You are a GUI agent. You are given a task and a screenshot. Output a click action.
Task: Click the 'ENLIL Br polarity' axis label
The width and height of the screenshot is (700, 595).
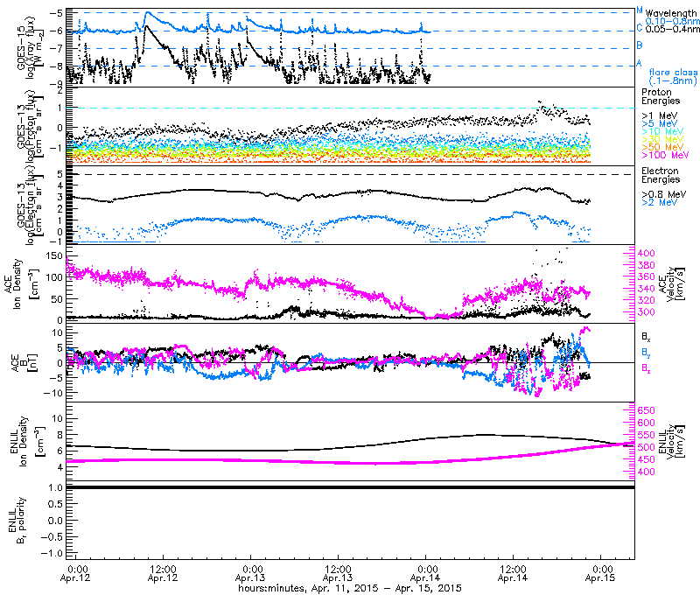click(17, 521)
